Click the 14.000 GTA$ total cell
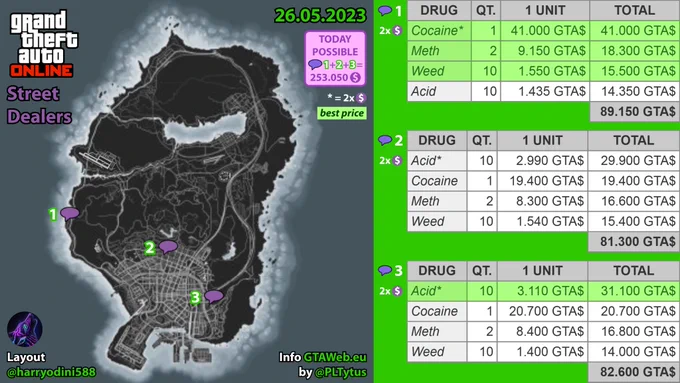The height and width of the screenshot is (383, 680). click(x=634, y=352)
